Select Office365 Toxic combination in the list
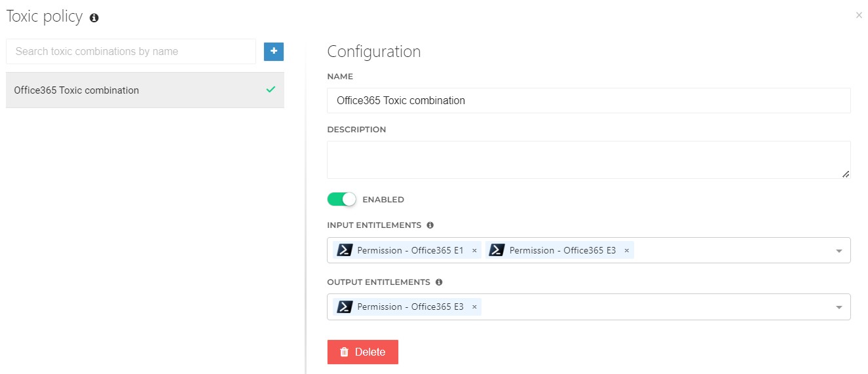The image size is (868, 374). click(x=145, y=90)
